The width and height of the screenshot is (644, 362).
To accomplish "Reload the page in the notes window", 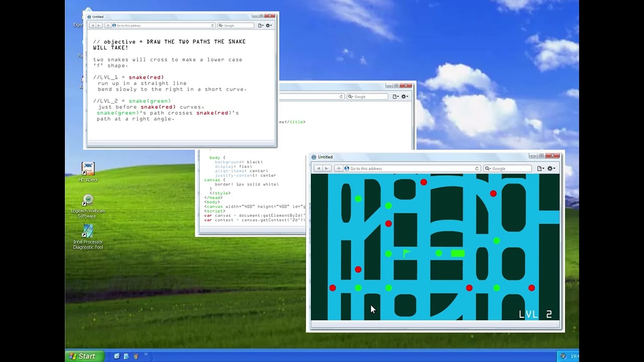I will click(212, 25).
